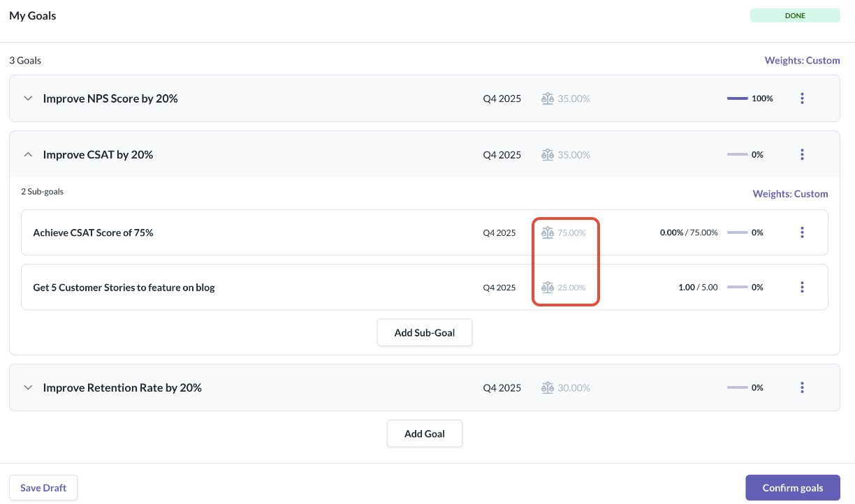Click the 0.00% / 75.00% progress value
Image resolution: width=855 pixels, height=504 pixels.
tap(689, 232)
